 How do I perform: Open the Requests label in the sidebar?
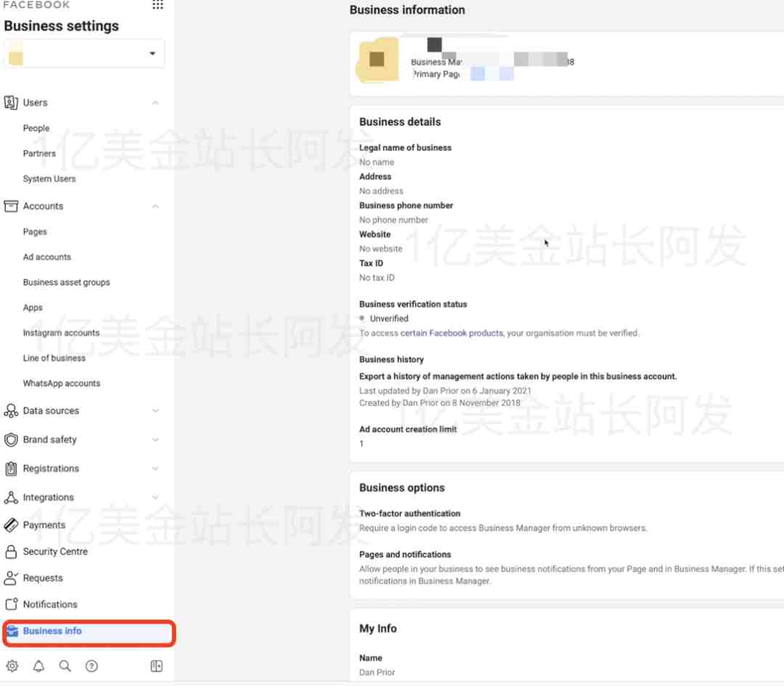[43, 578]
